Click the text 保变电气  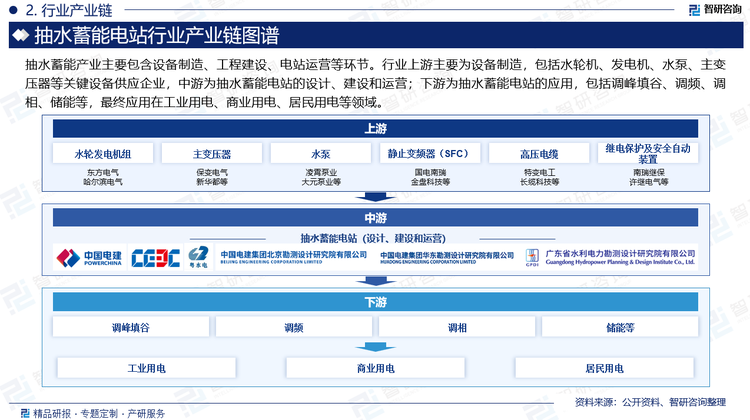click(x=212, y=172)
